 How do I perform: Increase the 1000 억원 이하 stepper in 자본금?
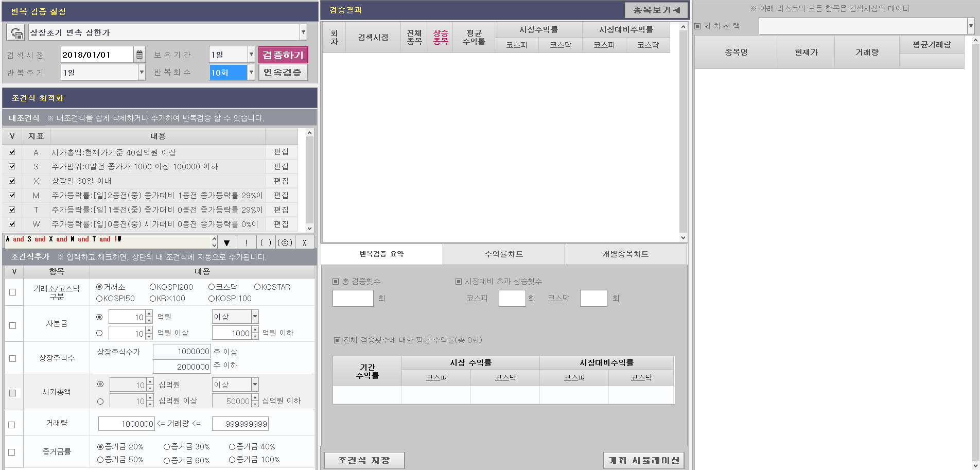[255, 329]
